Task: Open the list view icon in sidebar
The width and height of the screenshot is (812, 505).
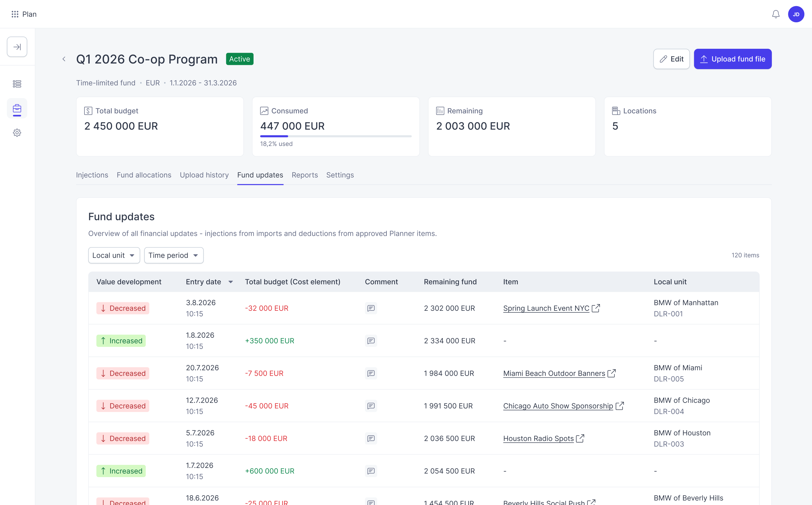Action: 17,84
